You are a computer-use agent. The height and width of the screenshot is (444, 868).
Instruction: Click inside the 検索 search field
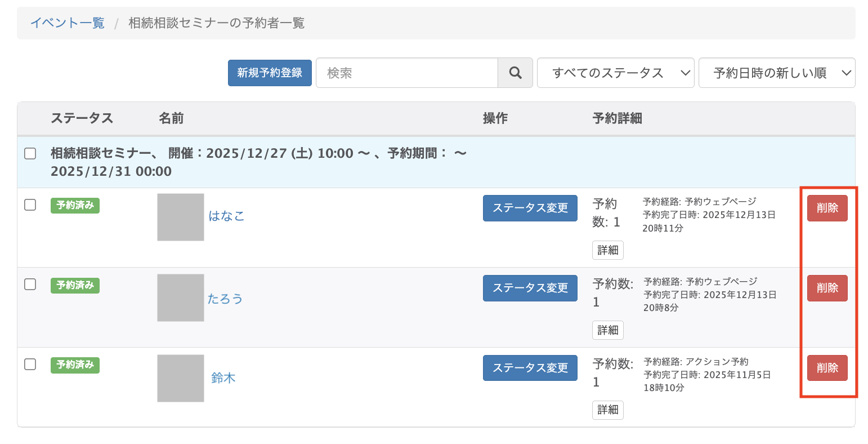coord(405,73)
